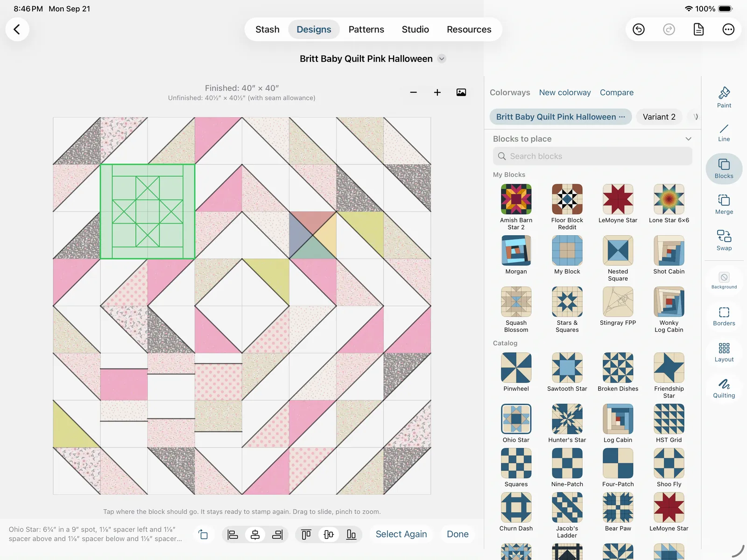Click the New colorway link
Screen dimensions: 747x560
pyautogui.click(x=564, y=92)
